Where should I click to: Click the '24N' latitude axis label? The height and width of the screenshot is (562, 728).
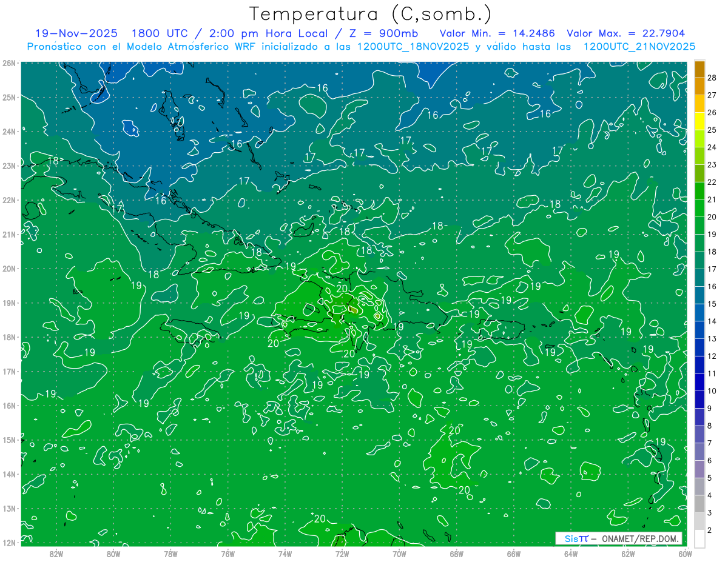click(8, 132)
